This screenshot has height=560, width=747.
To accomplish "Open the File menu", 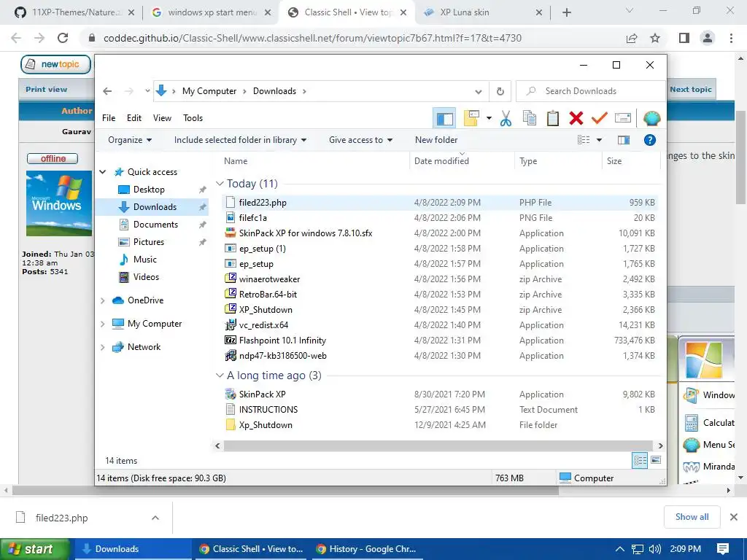I will point(109,118).
